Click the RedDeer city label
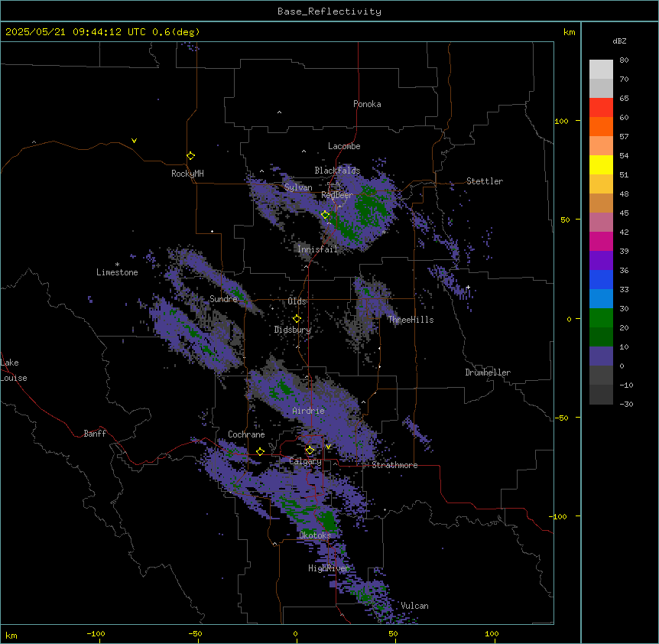This screenshot has height=644, width=659. (x=337, y=195)
